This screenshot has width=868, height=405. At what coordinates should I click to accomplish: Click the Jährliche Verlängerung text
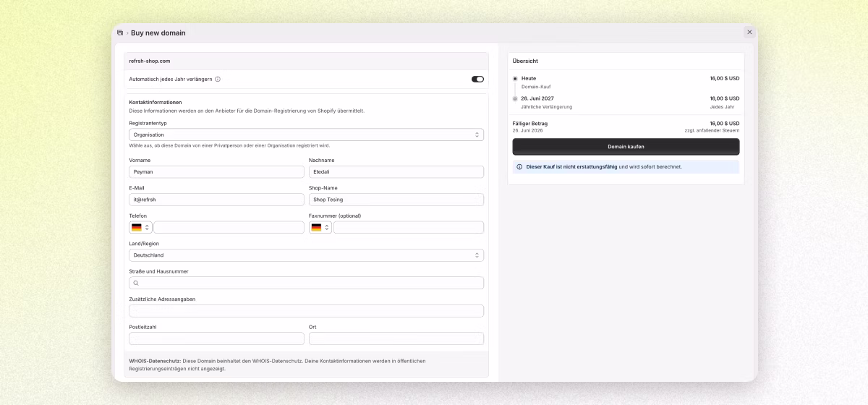click(x=547, y=106)
